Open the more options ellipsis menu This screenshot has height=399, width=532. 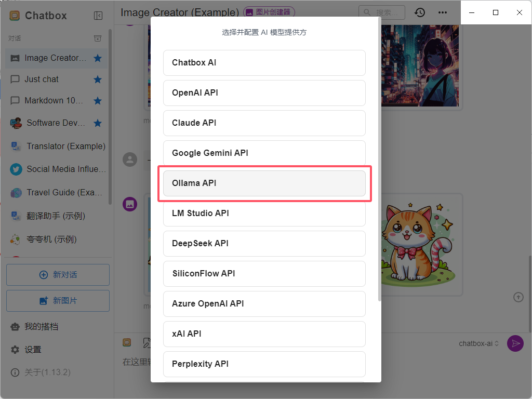pyautogui.click(x=443, y=12)
